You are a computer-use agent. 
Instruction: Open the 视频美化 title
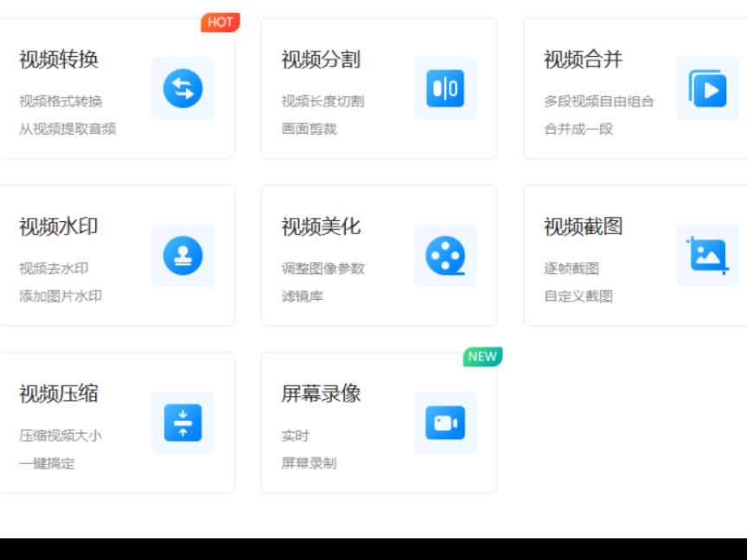321,227
